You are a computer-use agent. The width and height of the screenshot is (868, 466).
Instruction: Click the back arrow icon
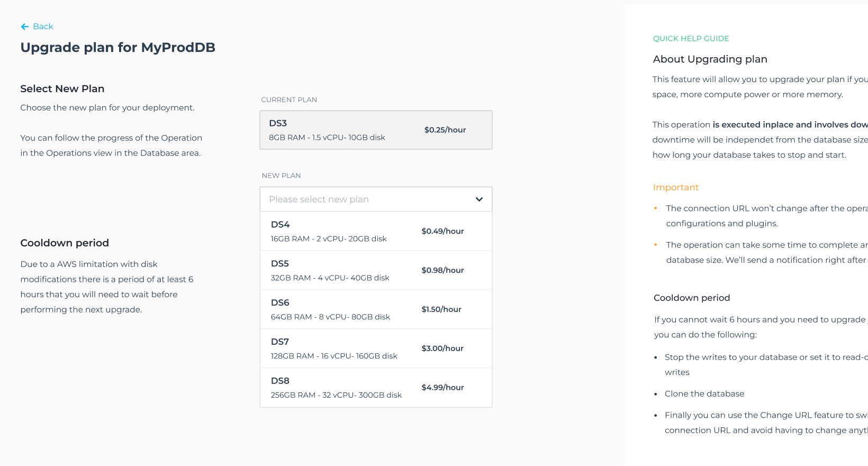coord(24,26)
